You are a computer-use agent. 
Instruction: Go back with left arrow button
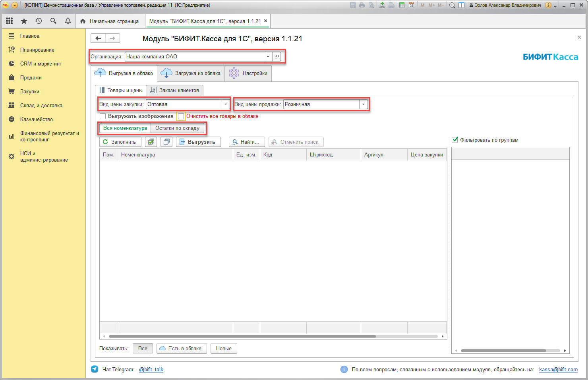98,39
